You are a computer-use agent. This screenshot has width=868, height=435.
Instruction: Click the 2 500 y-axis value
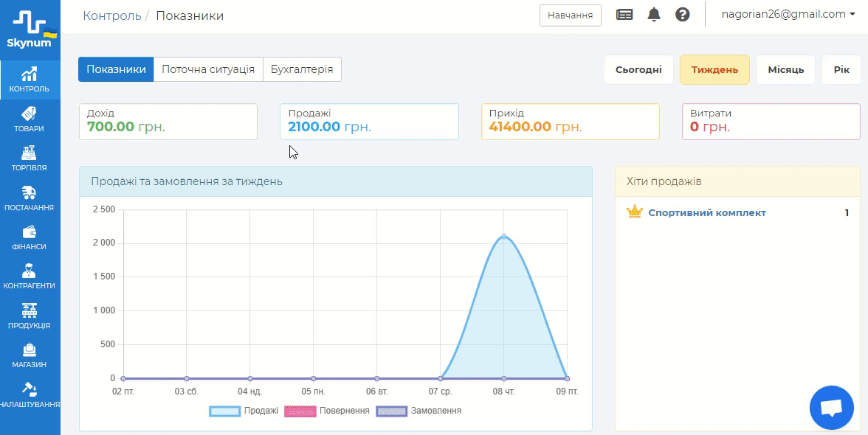tap(104, 209)
